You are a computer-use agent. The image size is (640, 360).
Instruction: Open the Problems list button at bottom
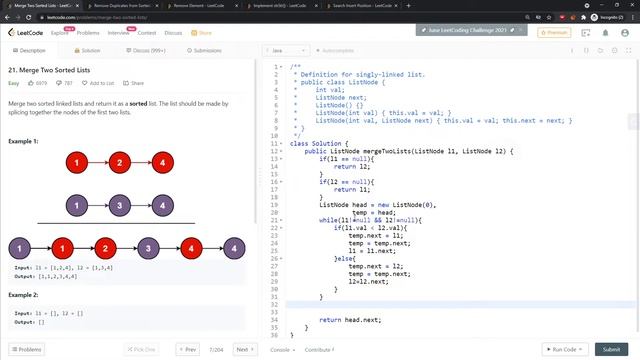tap(27, 349)
